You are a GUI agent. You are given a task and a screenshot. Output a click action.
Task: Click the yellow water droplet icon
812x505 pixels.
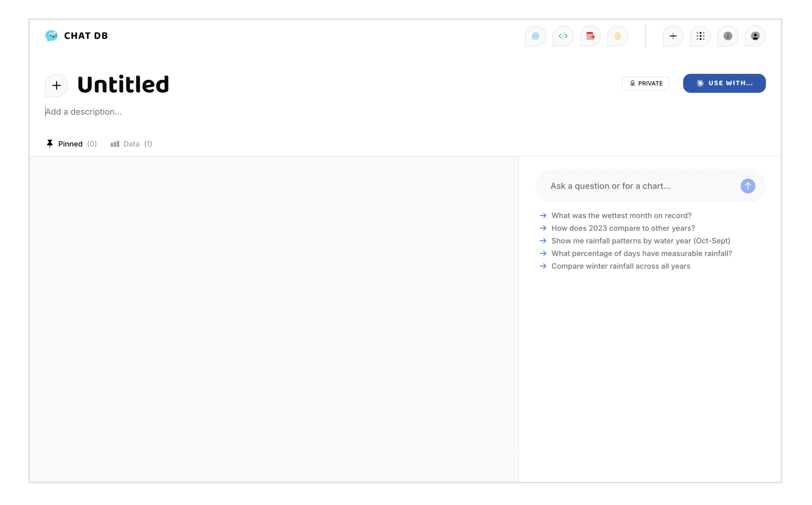coord(617,36)
